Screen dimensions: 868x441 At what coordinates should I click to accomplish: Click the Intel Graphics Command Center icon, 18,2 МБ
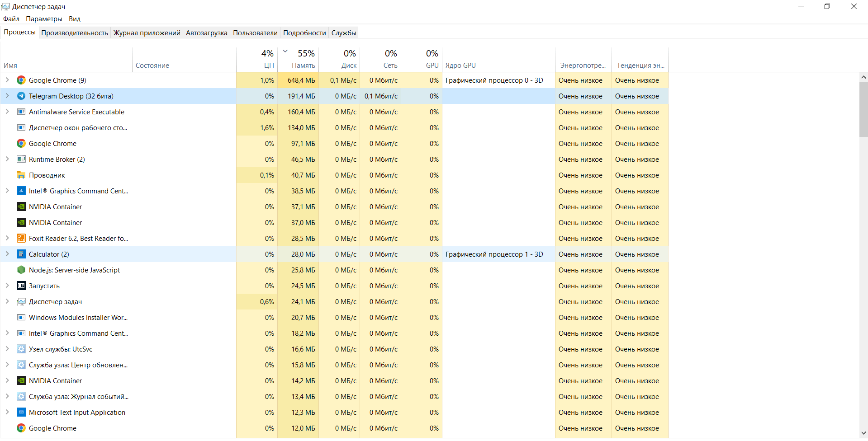[21, 333]
